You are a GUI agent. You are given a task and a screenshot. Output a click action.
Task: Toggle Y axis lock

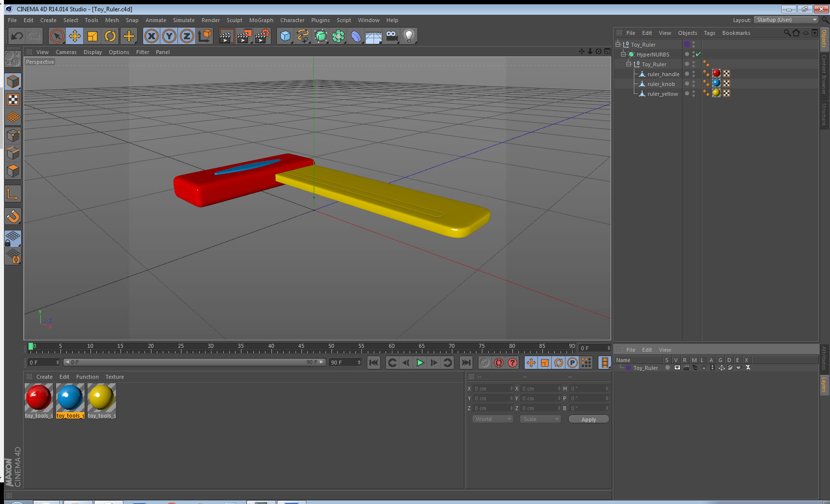[x=169, y=36]
